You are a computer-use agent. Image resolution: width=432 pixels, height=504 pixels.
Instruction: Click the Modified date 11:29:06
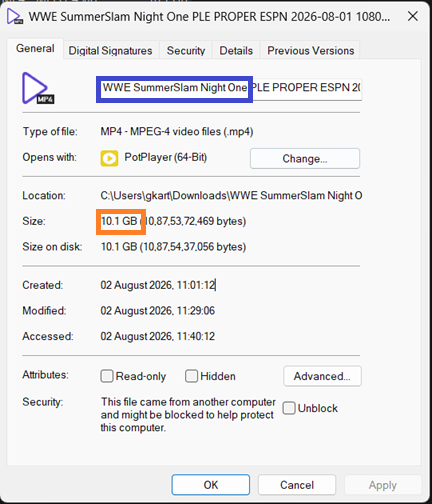158,311
